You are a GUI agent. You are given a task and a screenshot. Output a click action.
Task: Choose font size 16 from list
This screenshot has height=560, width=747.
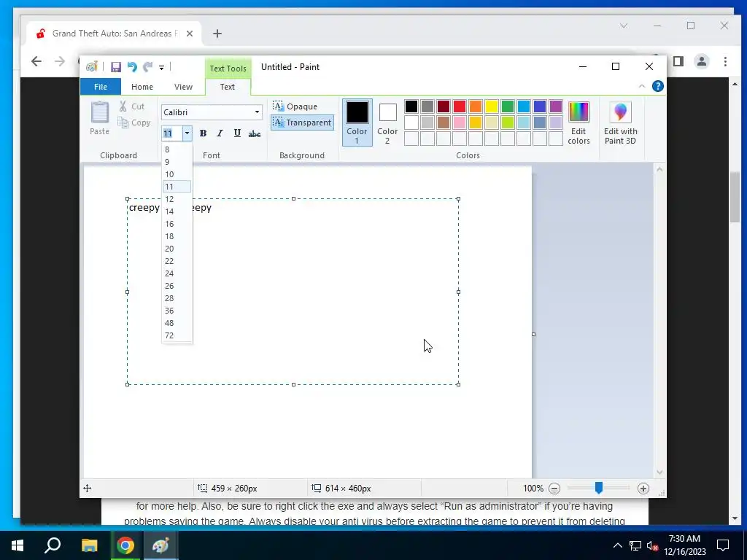[177, 224]
